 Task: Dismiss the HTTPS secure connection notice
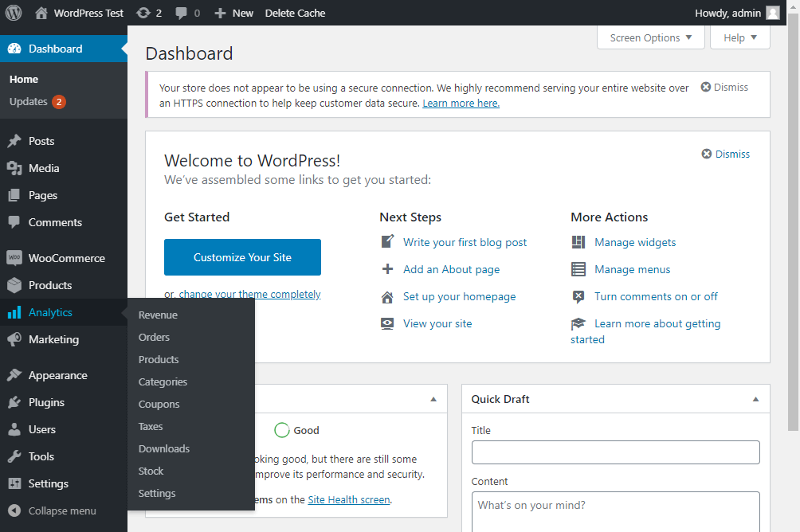click(724, 88)
